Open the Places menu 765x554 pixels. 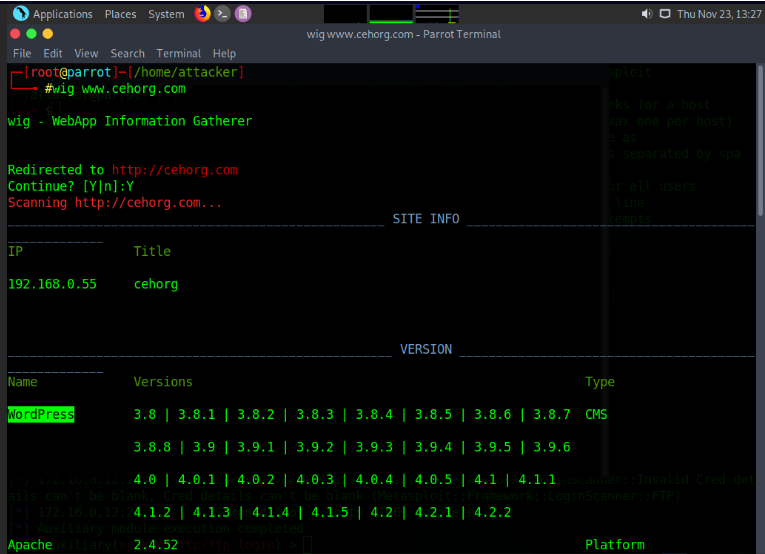(x=120, y=14)
